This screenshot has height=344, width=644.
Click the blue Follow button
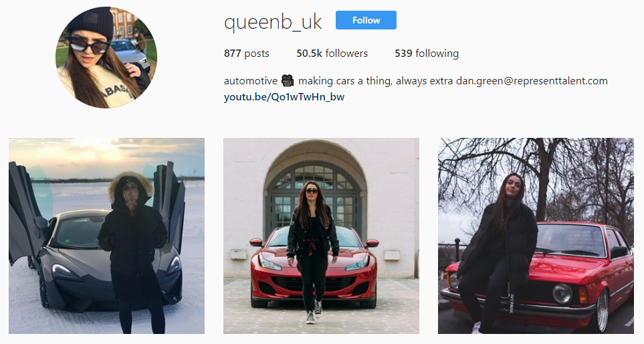(x=366, y=20)
